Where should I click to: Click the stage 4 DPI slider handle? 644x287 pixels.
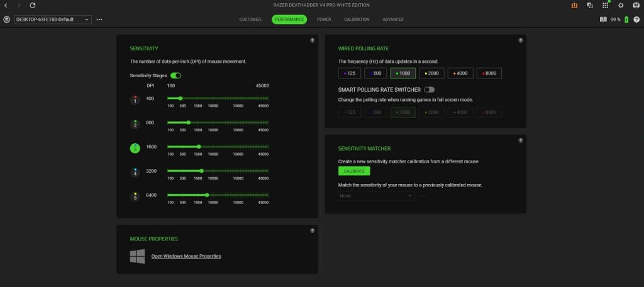pyautogui.click(x=202, y=171)
